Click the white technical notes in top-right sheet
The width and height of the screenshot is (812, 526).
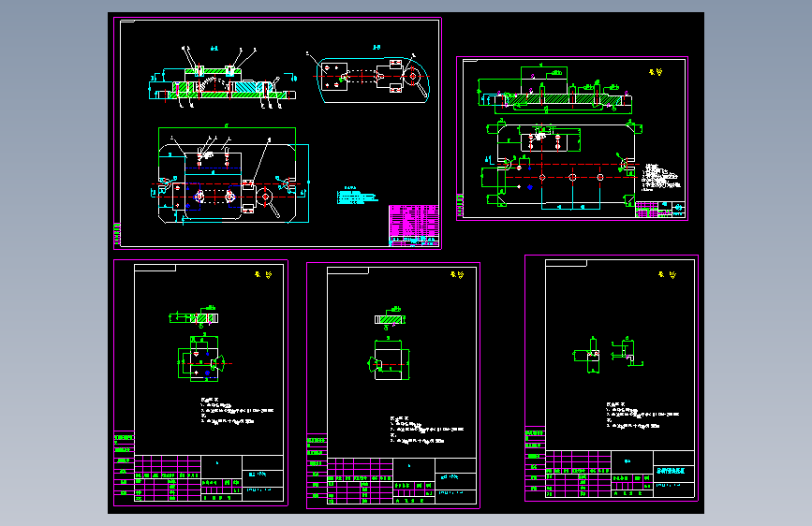pos(659,177)
